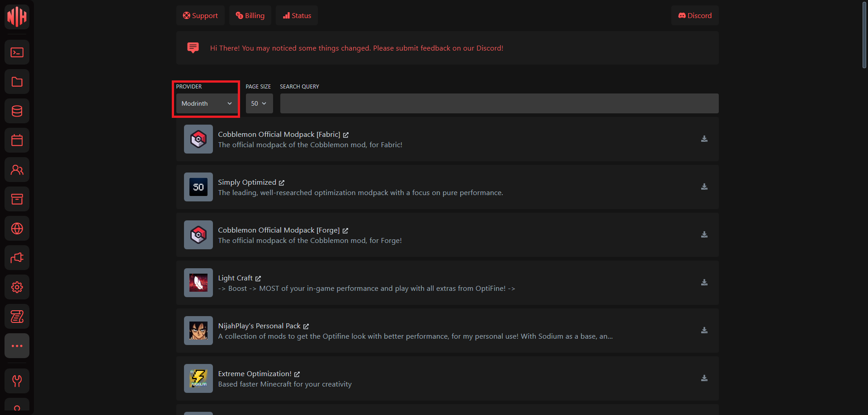Open the Backups archive box icon
The image size is (868, 415).
click(17, 199)
